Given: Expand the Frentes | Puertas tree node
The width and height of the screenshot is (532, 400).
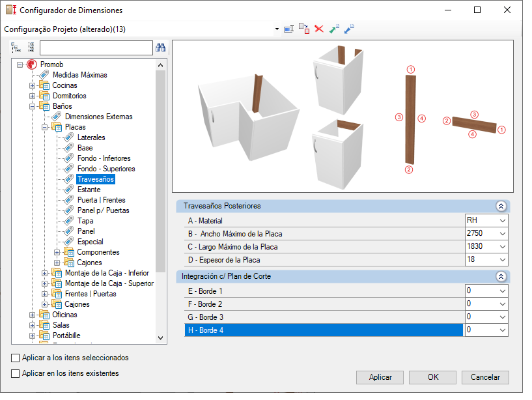Looking at the screenshot, I should [x=44, y=294].
